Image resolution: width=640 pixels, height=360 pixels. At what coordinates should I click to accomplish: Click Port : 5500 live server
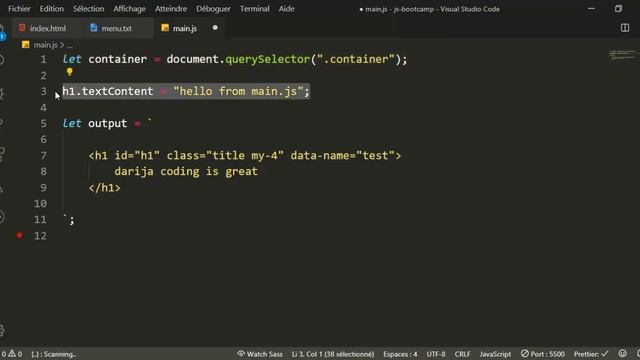pos(543,354)
